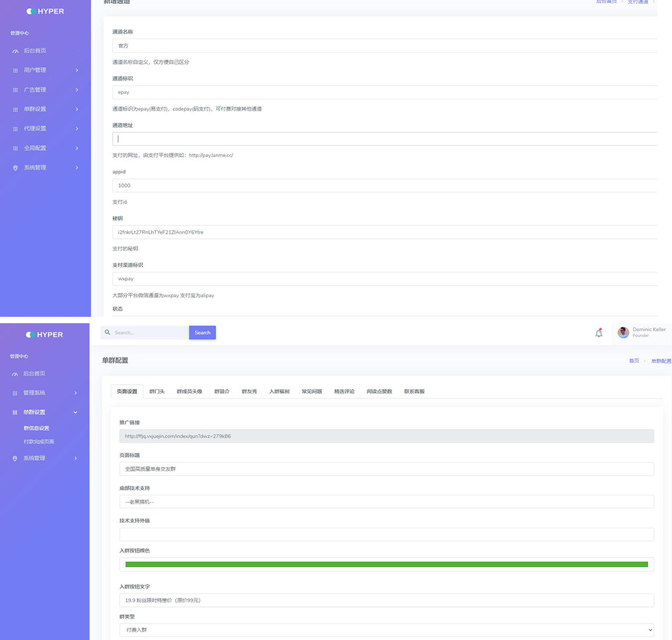Go to the 联系客服 tab
Image resolution: width=672 pixels, height=640 pixels.
click(x=415, y=391)
